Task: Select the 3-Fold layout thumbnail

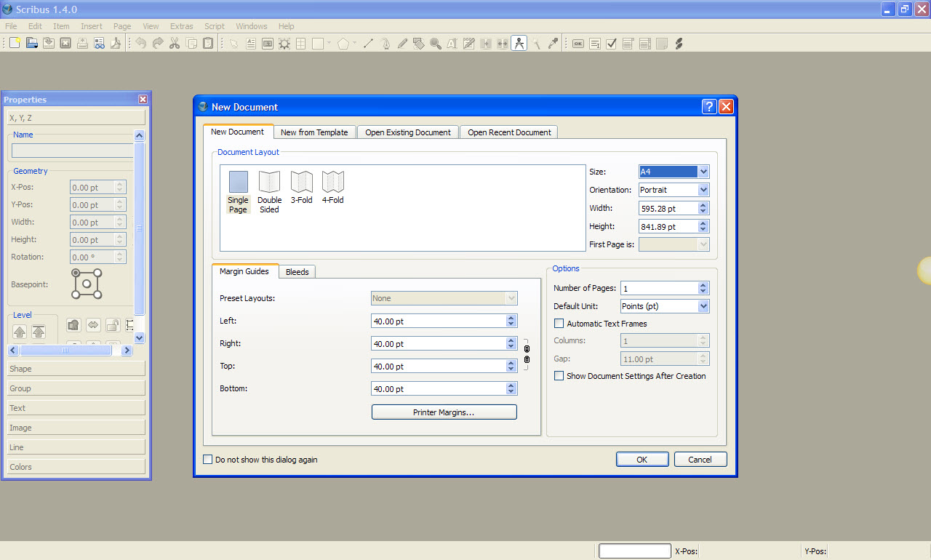Action: [302, 188]
